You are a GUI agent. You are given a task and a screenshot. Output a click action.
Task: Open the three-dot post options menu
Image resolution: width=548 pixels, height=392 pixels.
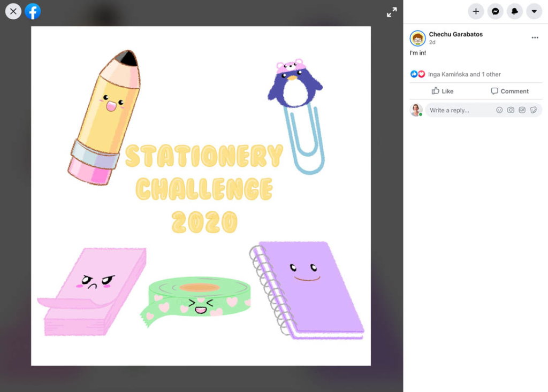point(535,37)
